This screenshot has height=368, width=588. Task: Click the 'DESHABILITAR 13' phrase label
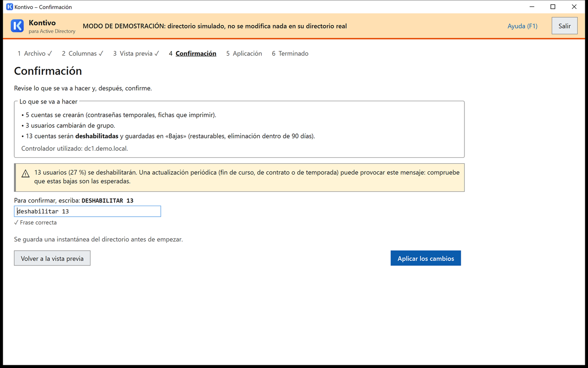(107, 201)
